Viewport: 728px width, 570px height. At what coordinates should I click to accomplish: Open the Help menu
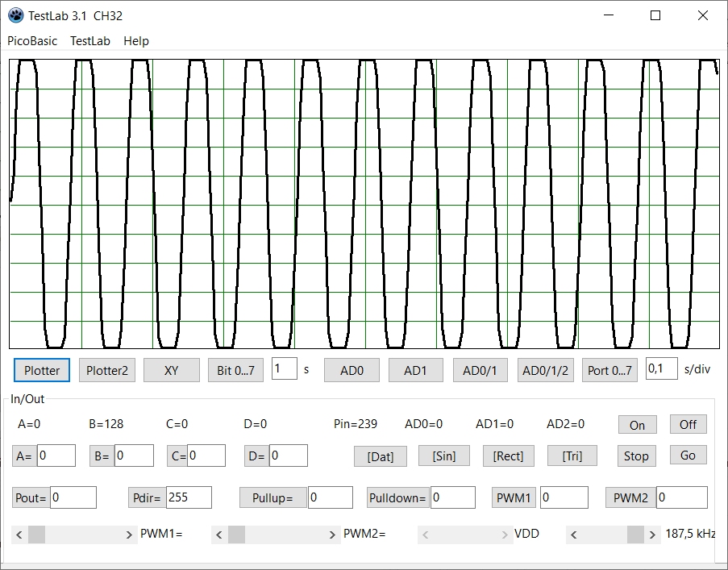pos(136,41)
